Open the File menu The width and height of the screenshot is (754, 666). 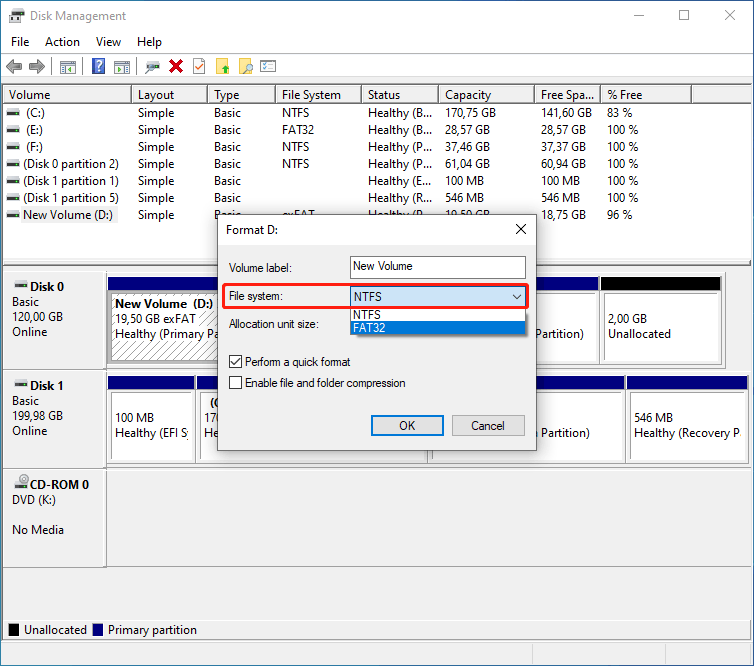[x=20, y=42]
